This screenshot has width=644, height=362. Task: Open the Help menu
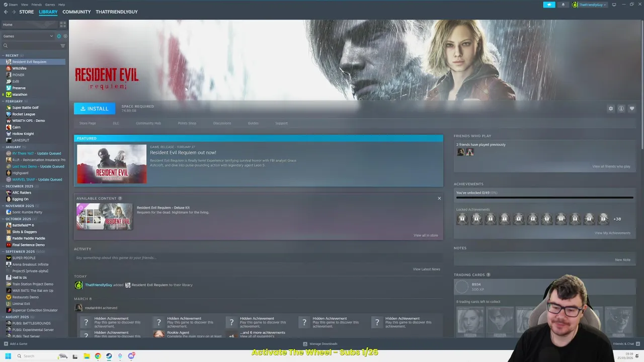61,5
